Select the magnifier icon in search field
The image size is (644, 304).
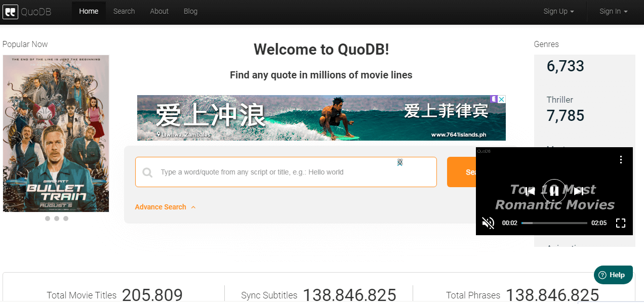[x=147, y=172]
